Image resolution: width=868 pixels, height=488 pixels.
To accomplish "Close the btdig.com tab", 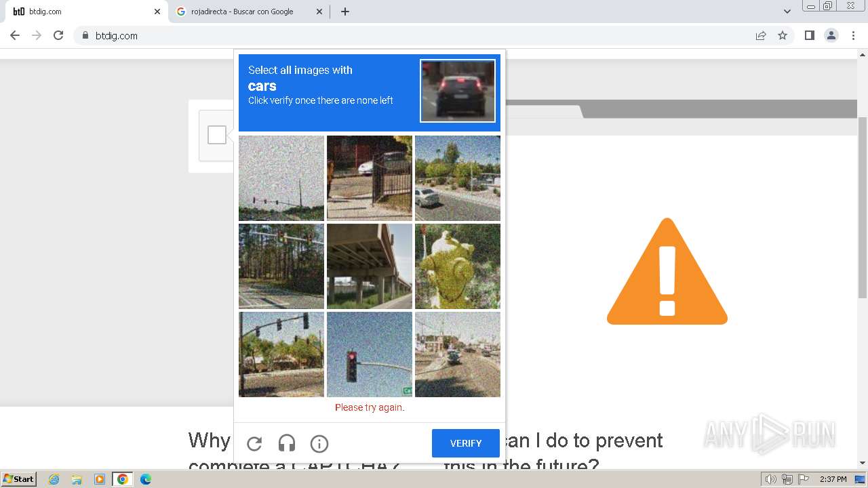I will coord(157,12).
